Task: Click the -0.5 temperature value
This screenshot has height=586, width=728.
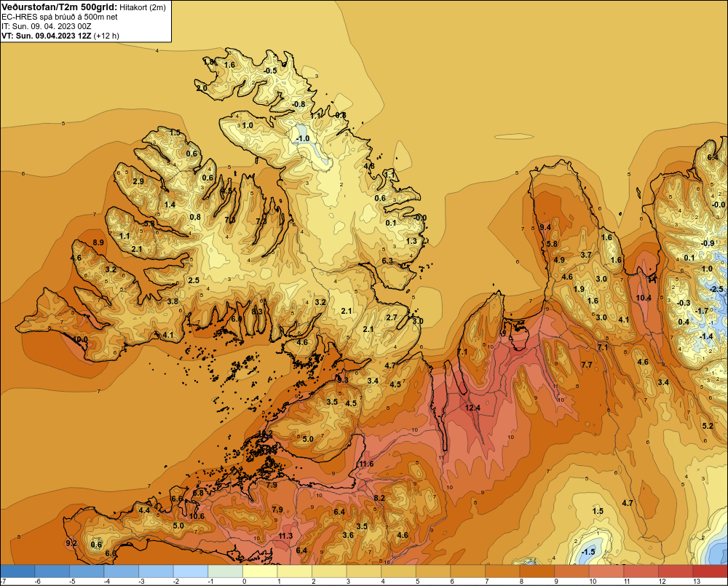Action: click(x=270, y=71)
